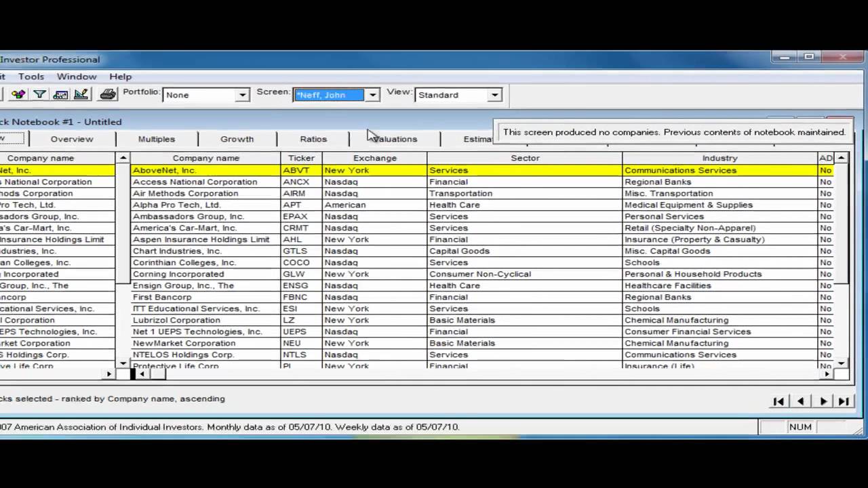This screenshot has height=488, width=868.
Task: Click right table's Company name column header
Action: [205, 158]
